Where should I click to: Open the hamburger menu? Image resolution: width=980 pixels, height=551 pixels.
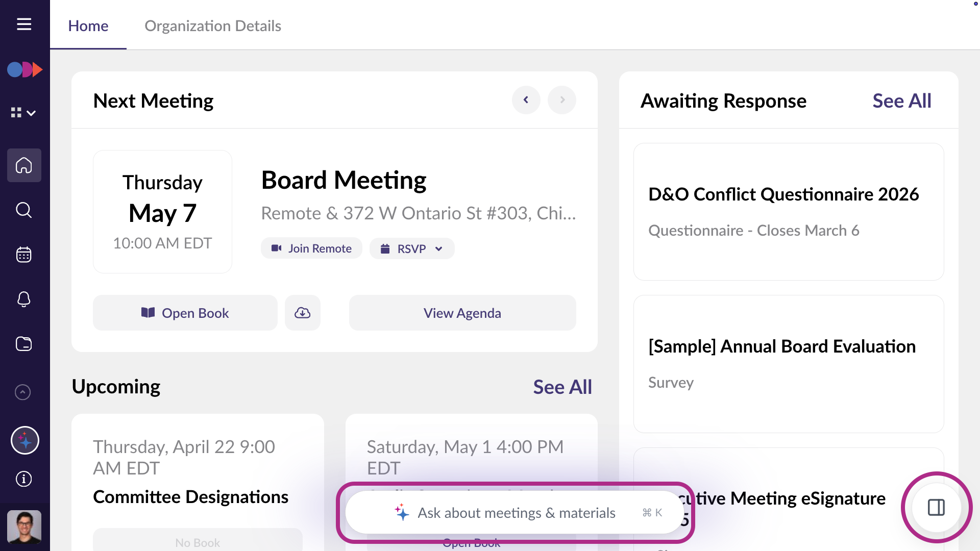coord(24,24)
